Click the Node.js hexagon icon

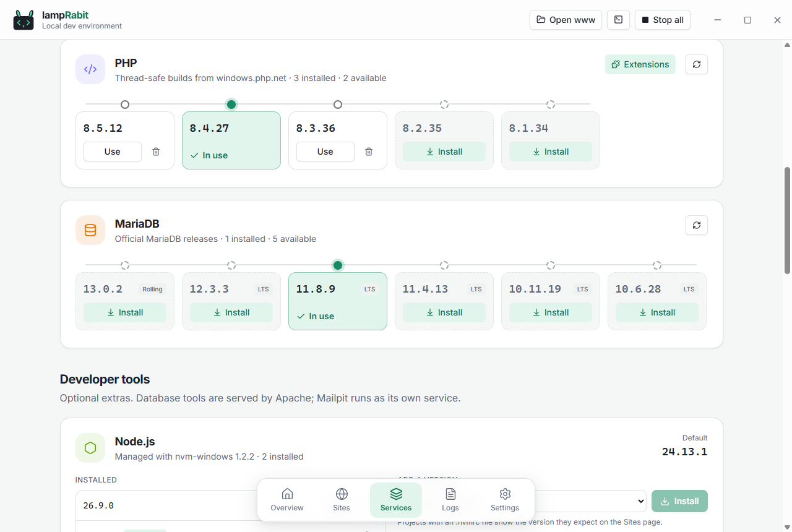pos(90,448)
